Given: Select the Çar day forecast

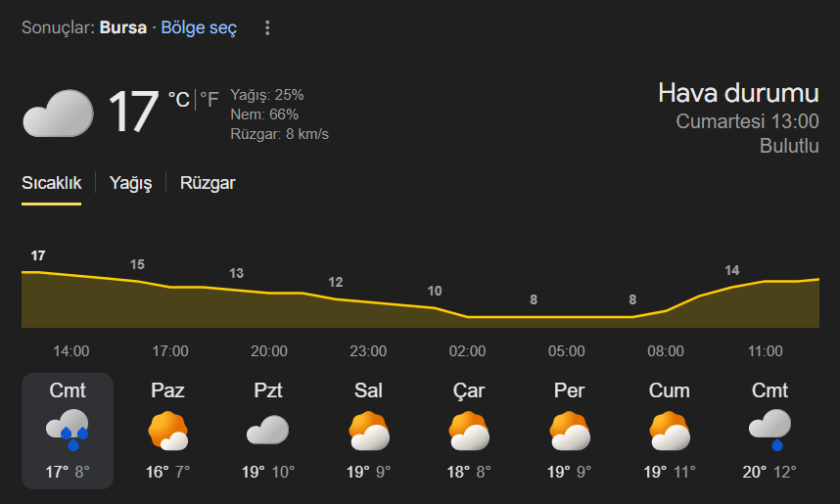Looking at the screenshot, I should click(x=469, y=431).
